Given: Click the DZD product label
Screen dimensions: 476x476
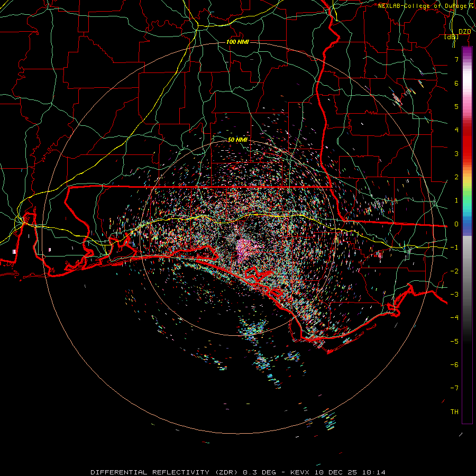Looking at the screenshot, I should [464, 32].
